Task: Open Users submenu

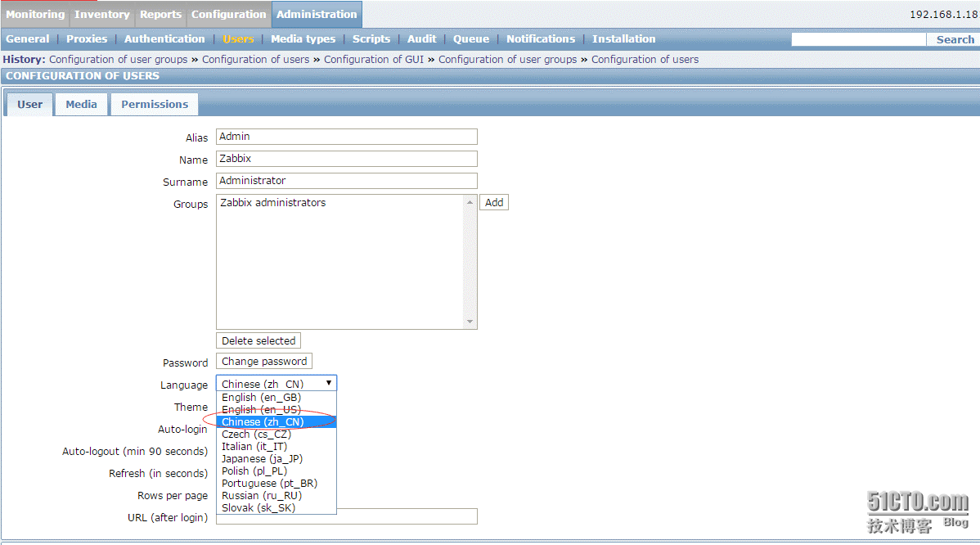Action: point(238,38)
